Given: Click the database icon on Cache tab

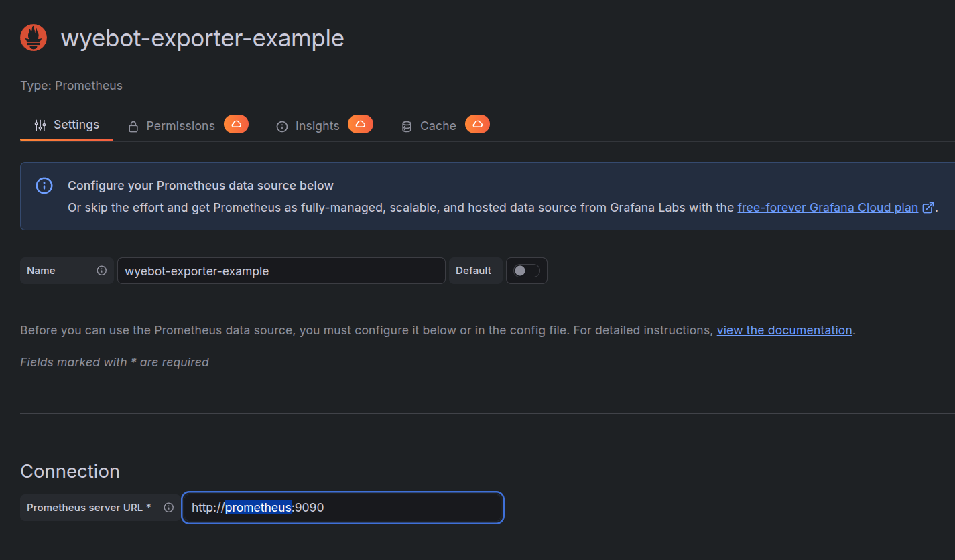Looking at the screenshot, I should 406,126.
